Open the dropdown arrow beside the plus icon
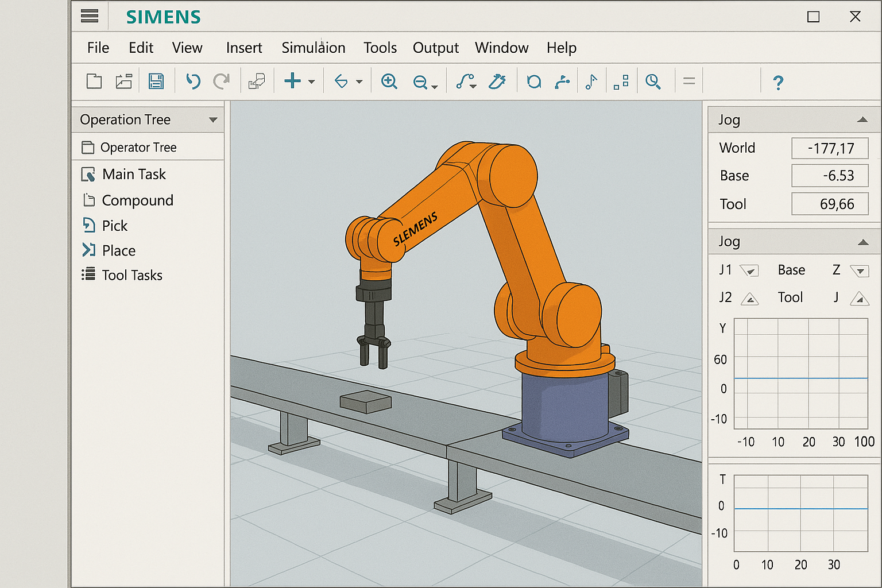Image resolution: width=882 pixels, height=588 pixels. pyautogui.click(x=312, y=82)
